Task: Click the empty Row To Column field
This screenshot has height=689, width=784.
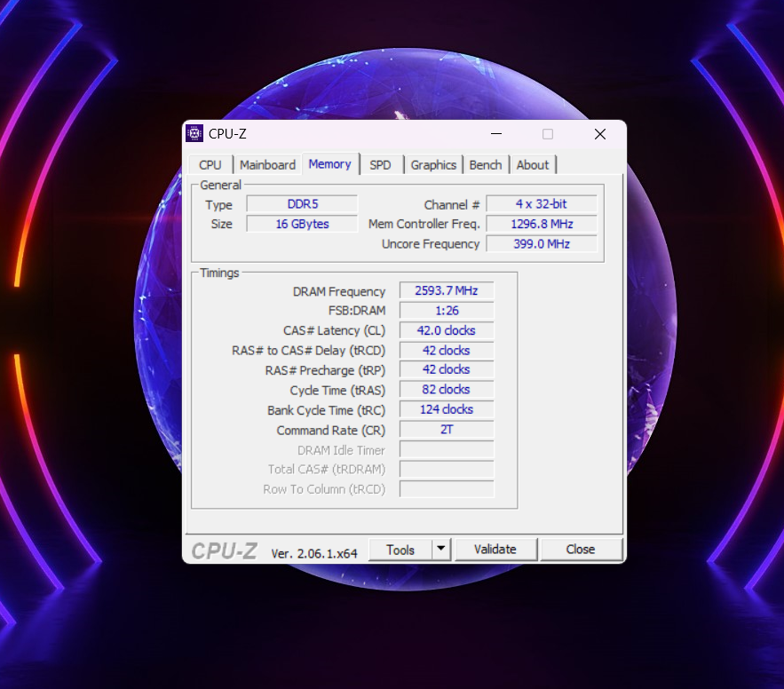Action: click(x=447, y=489)
